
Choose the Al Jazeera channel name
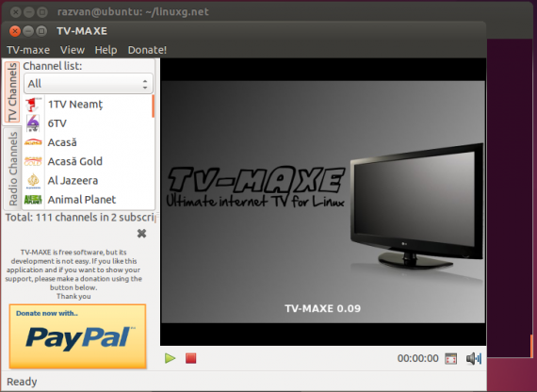point(73,181)
